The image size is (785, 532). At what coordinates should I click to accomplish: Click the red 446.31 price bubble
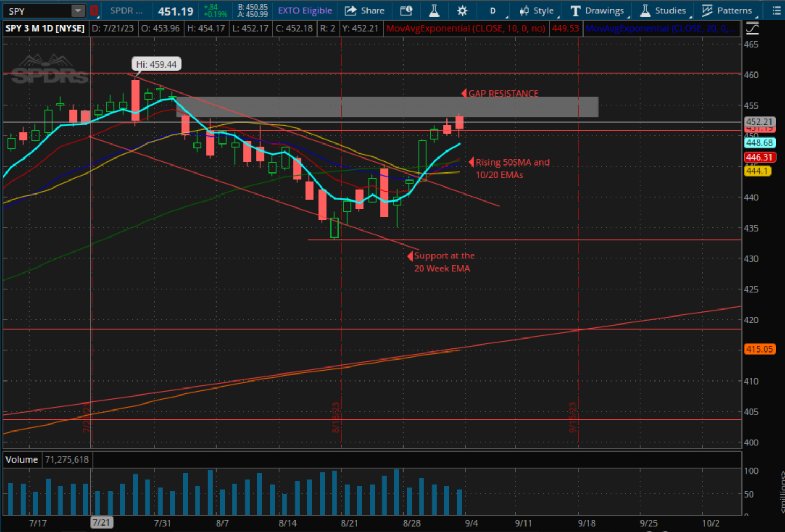[x=759, y=157]
